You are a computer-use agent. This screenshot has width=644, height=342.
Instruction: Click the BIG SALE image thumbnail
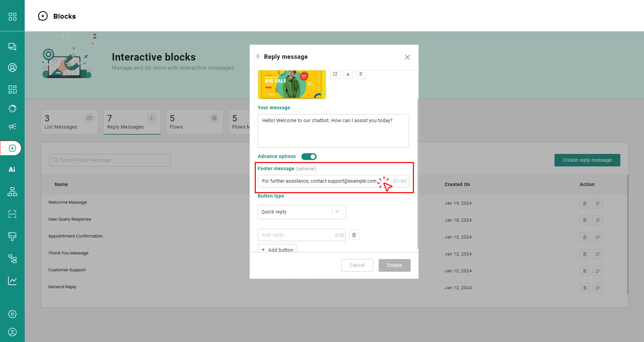pos(292,84)
